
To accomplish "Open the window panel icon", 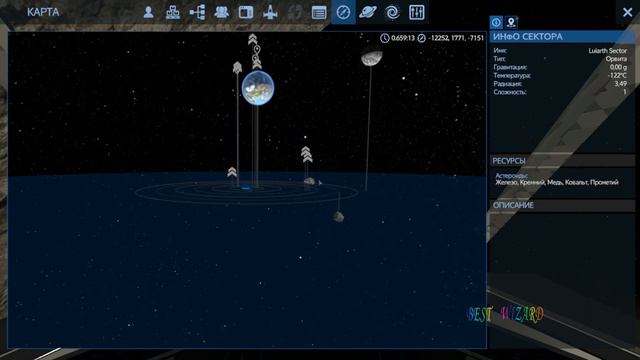I will pos(246,12).
